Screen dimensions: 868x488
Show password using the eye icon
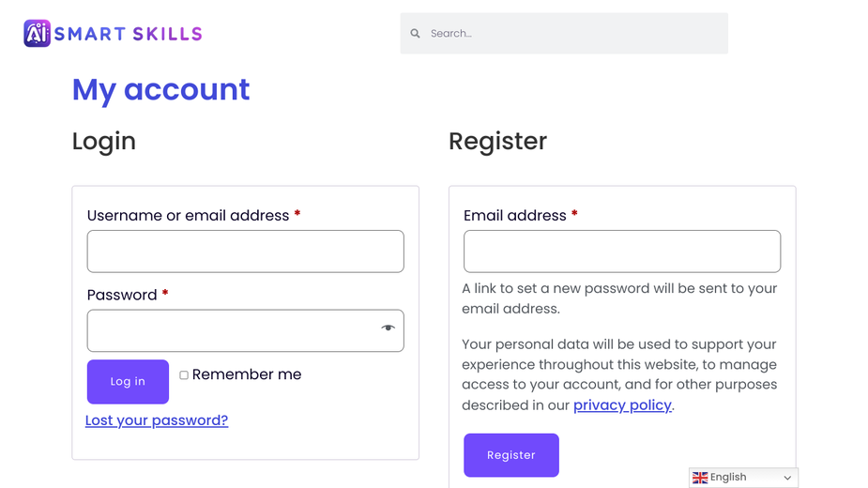coord(388,328)
